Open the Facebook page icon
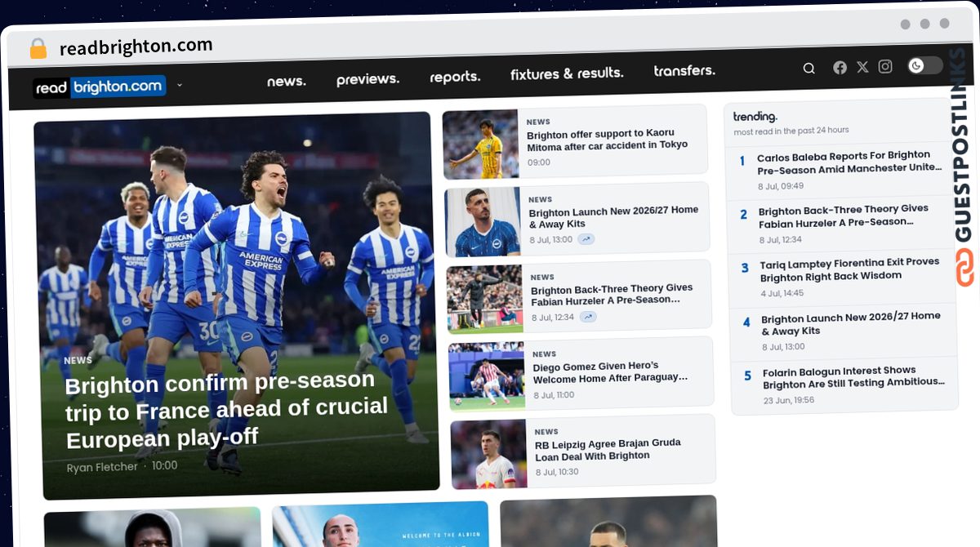980x547 pixels. coord(840,68)
